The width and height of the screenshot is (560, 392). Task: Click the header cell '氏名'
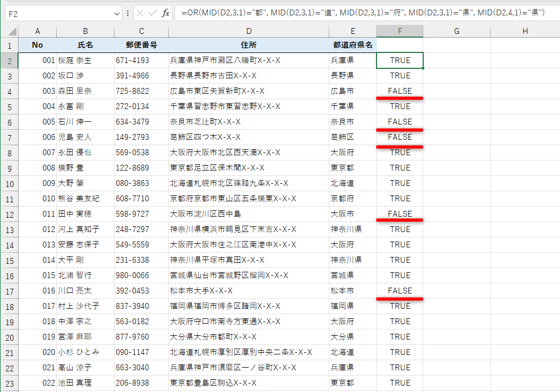pos(85,45)
